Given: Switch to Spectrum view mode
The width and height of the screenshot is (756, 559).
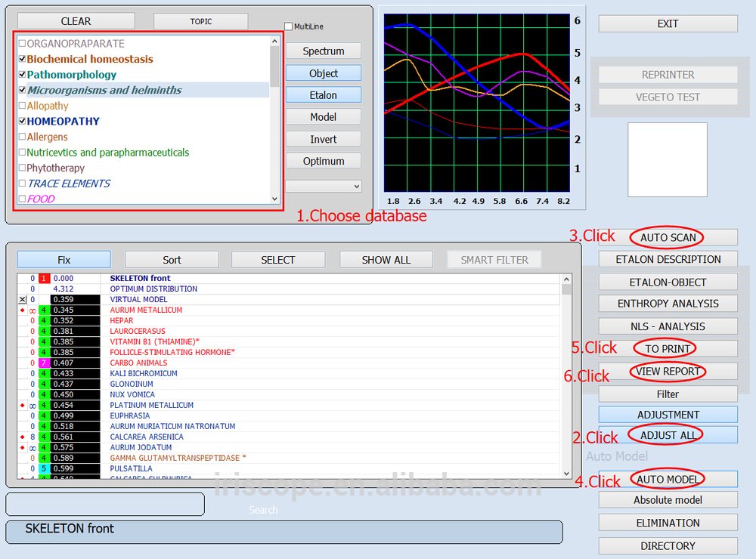Looking at the screenshot, I should 323,51.
